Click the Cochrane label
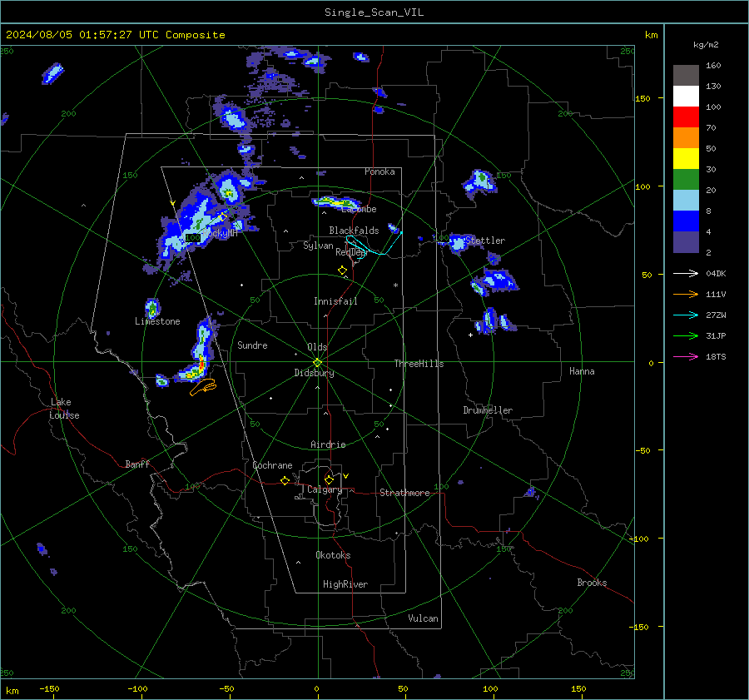The image size is (749, 700). coord(272,465)
